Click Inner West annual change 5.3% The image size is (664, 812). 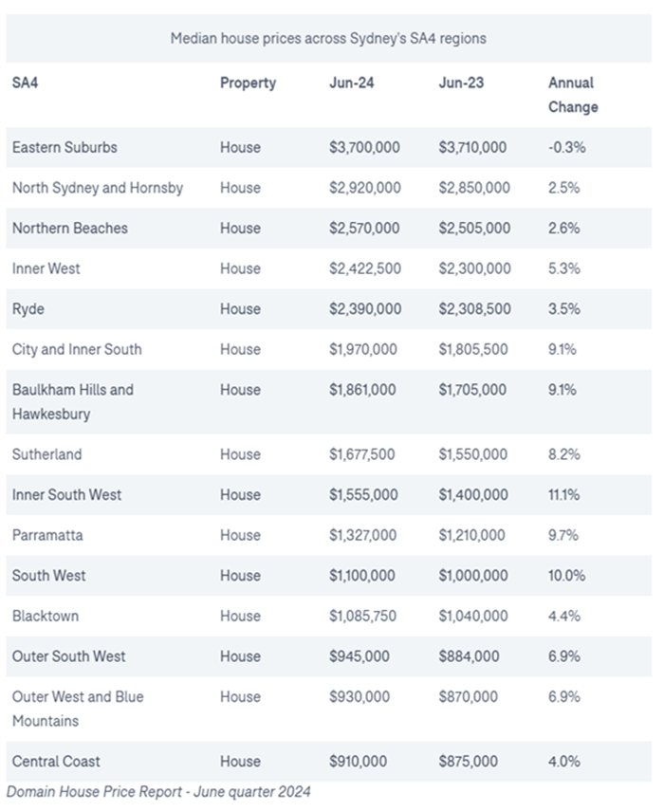(x=564, y=268)
